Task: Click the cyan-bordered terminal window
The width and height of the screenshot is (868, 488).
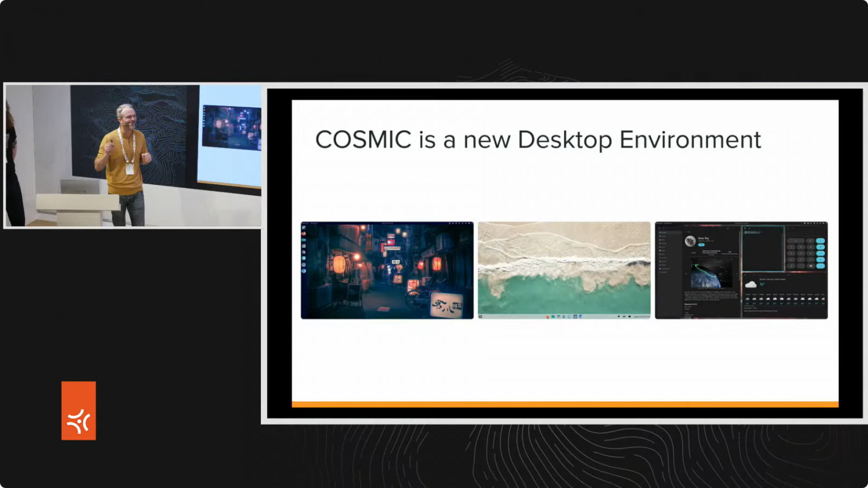Action: click(763, 249)
